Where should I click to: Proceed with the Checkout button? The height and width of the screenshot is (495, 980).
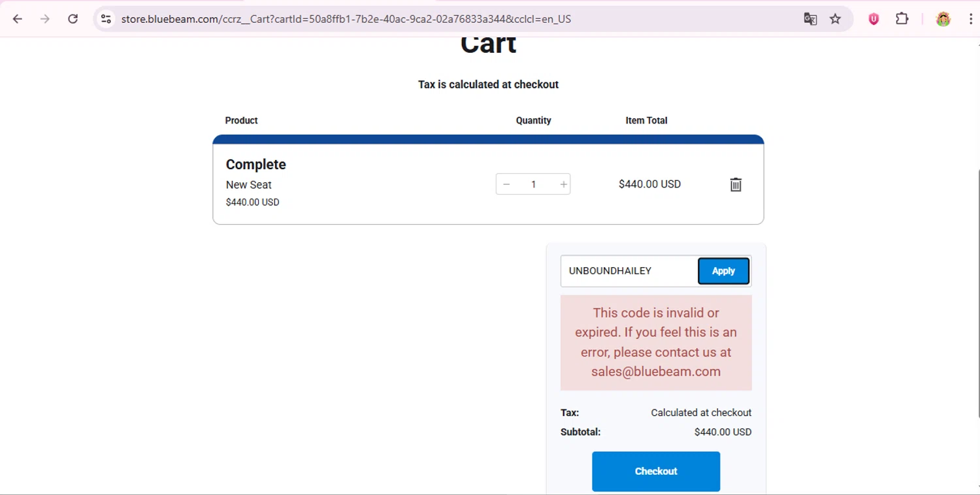click(656, 471)
